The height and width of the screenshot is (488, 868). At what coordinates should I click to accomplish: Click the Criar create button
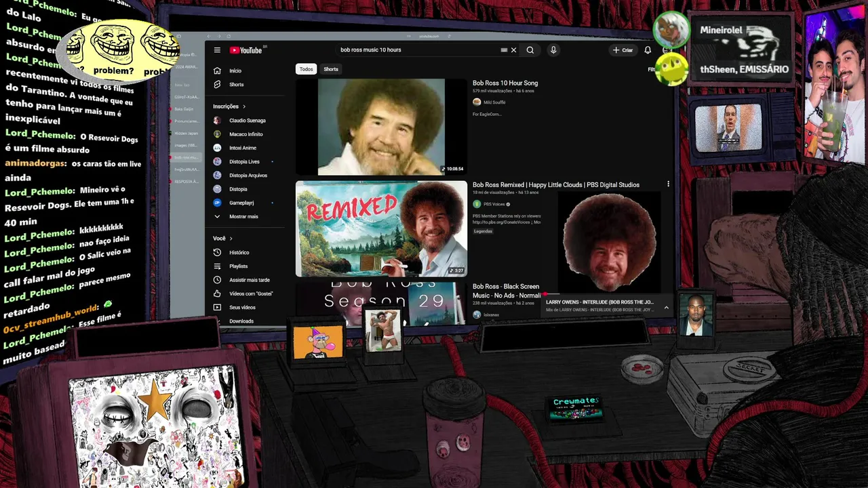pyautogui.click(x=623, y=50)
